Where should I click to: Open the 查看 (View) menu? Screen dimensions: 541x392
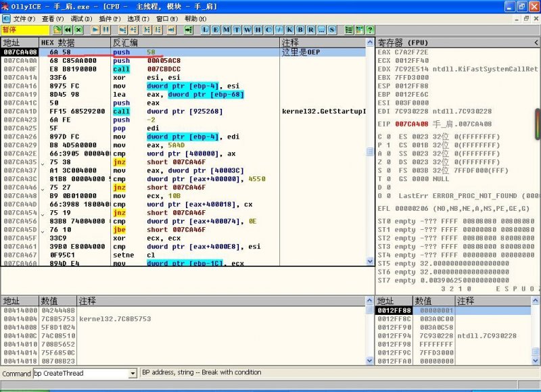53,18
